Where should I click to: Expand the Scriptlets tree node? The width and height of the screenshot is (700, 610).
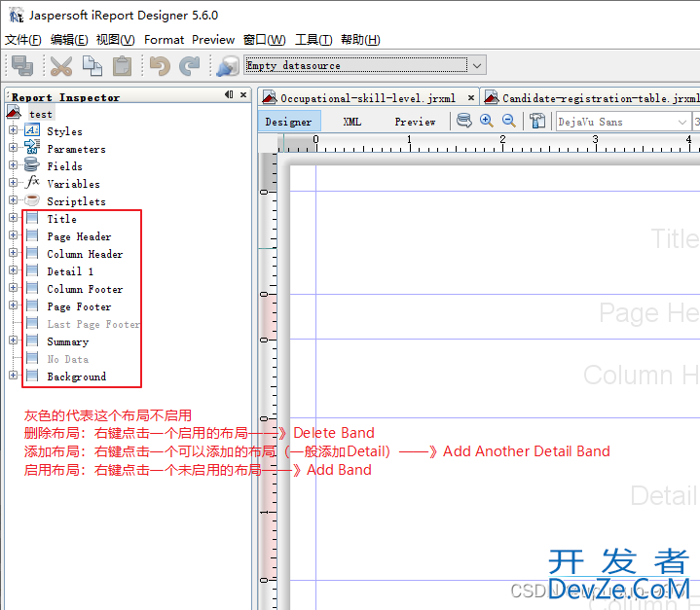[13, 199]
